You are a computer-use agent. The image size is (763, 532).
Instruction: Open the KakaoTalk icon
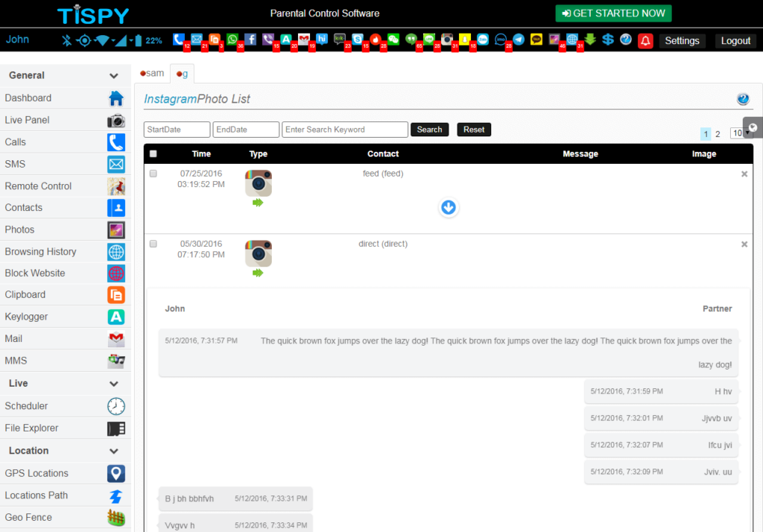[x=536, y=39]
